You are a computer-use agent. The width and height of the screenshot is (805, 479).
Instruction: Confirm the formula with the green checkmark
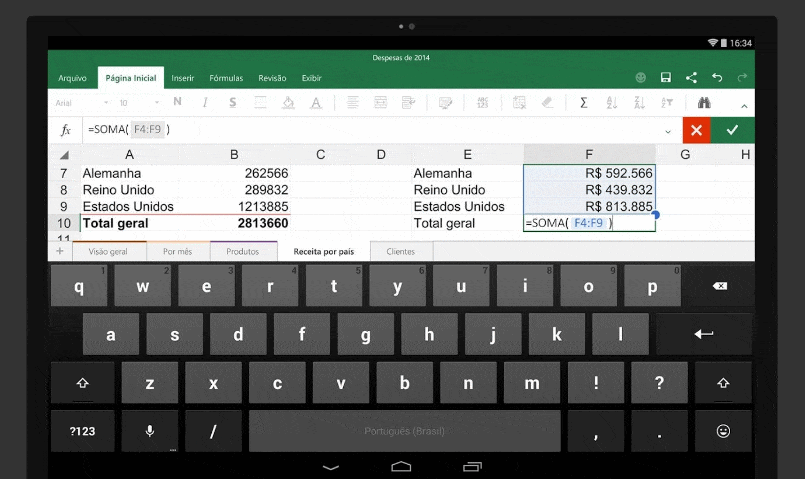click(x=733, y=130)
